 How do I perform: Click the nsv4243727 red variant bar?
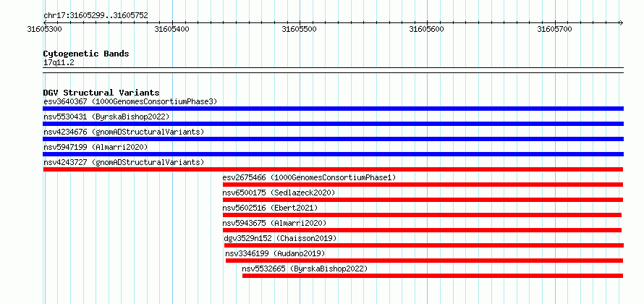pyautogui.click(x=333, y=169)
